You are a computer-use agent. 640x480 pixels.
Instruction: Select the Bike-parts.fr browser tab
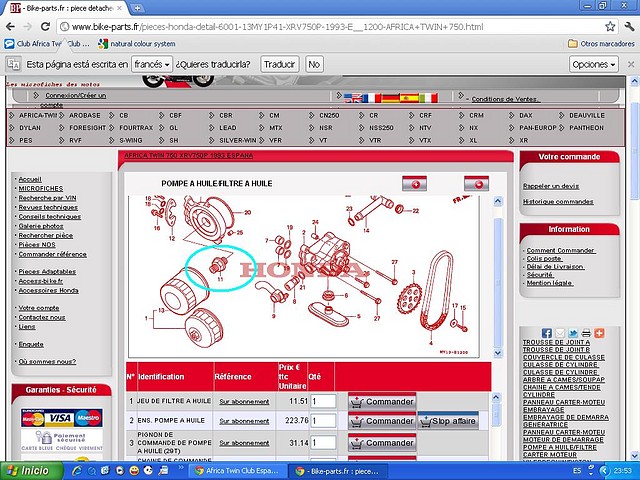point(67,8)
